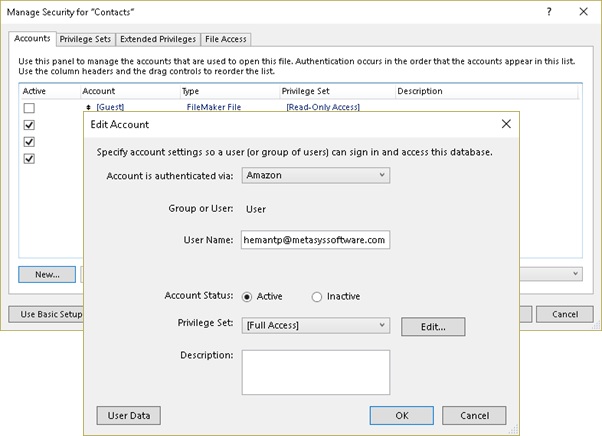Go to the File Access tab
The image size is (602, 436).
(225, 39)
